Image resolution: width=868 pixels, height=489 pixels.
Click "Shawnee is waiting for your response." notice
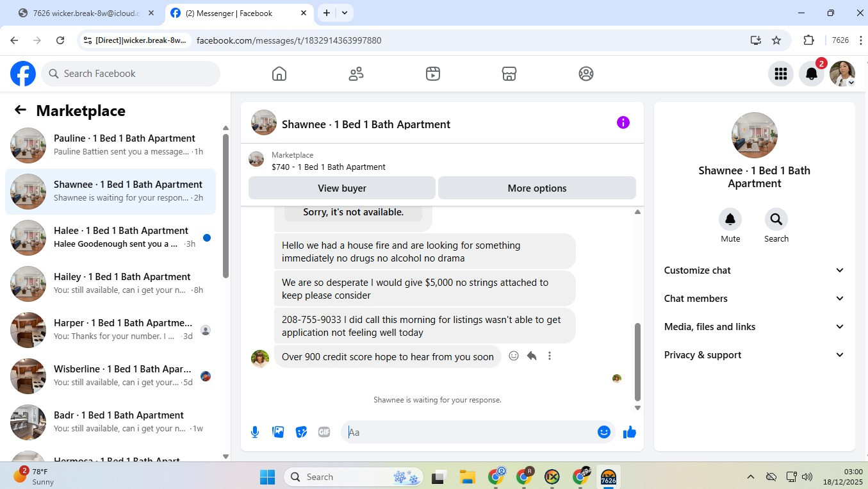[438, 400]
